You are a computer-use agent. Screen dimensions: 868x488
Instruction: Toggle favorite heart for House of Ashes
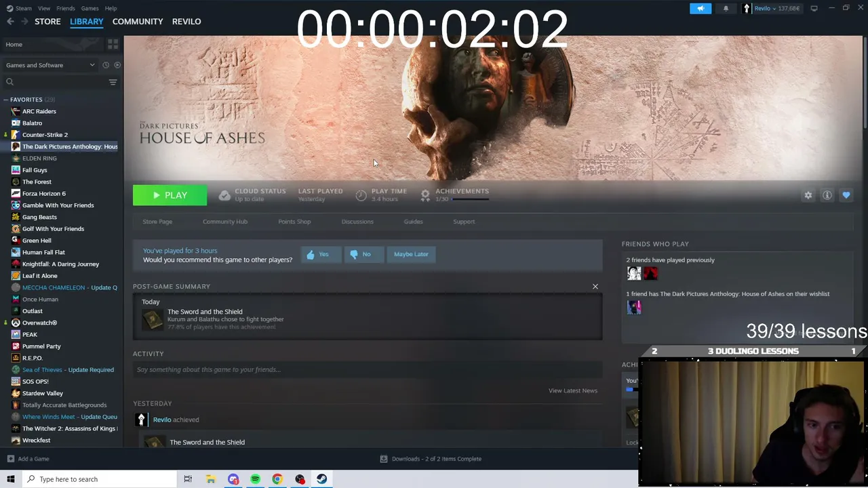846,195
